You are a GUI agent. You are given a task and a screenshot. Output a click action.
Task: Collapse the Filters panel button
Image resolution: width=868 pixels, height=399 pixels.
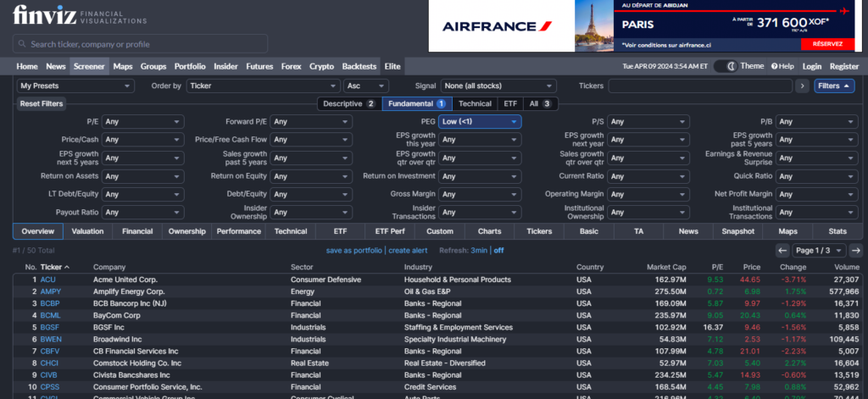click(x=834, y=86)
